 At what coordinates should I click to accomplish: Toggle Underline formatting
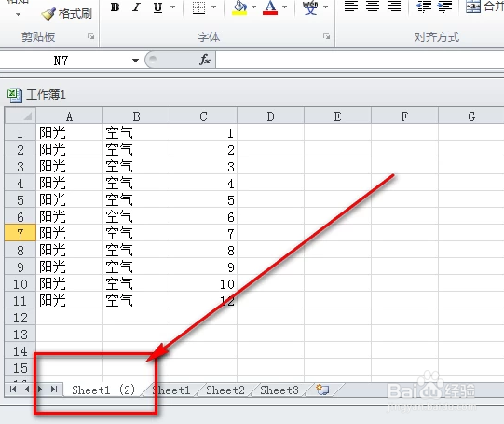157,7
